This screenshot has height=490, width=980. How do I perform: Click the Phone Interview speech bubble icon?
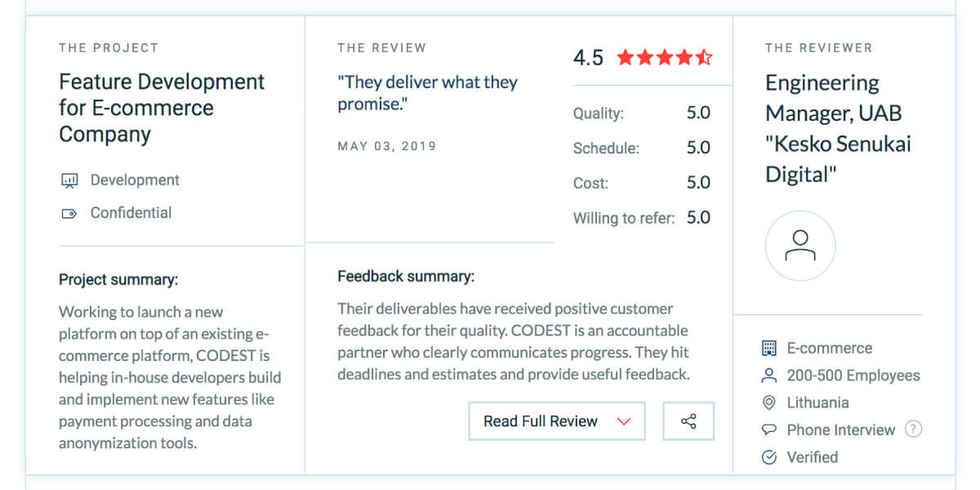768,430
